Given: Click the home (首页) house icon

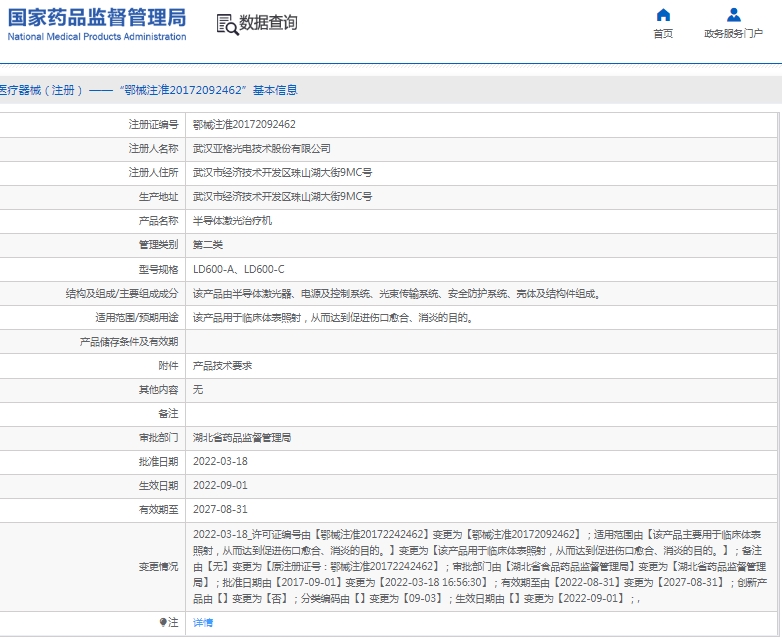Looking at the screenshot, I should point(663,15).
